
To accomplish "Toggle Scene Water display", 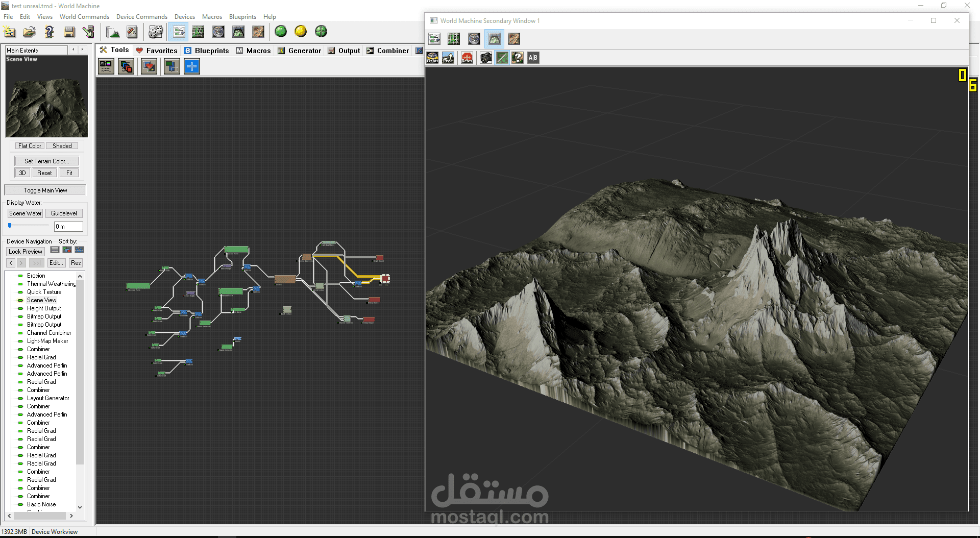I will click(26, 213).
